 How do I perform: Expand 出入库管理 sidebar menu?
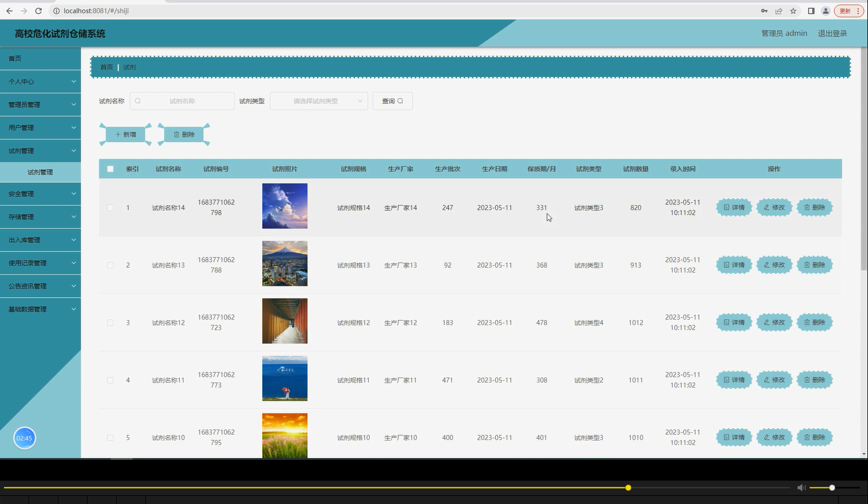pyautogui.click(x=40, y=240)
